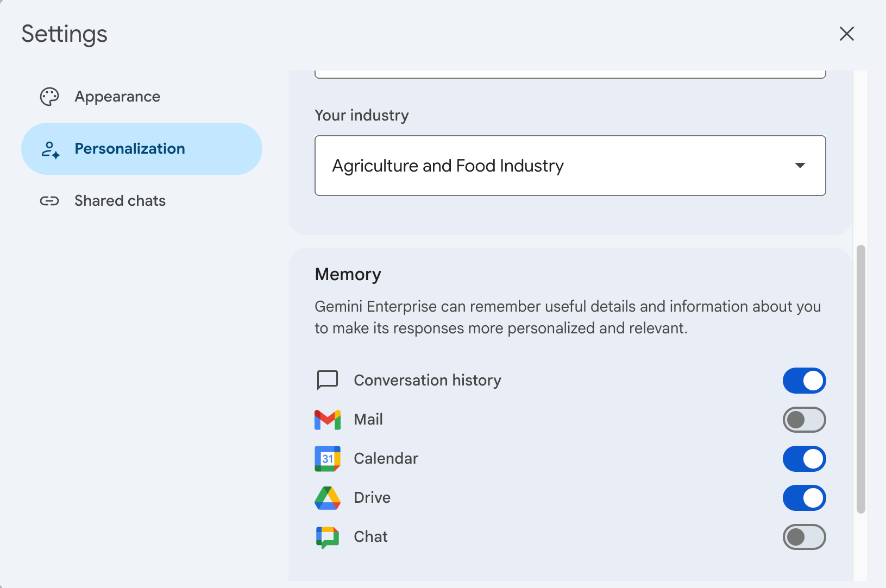Click the Google Chat icon
886x588 pixels.
pos(327,536)
